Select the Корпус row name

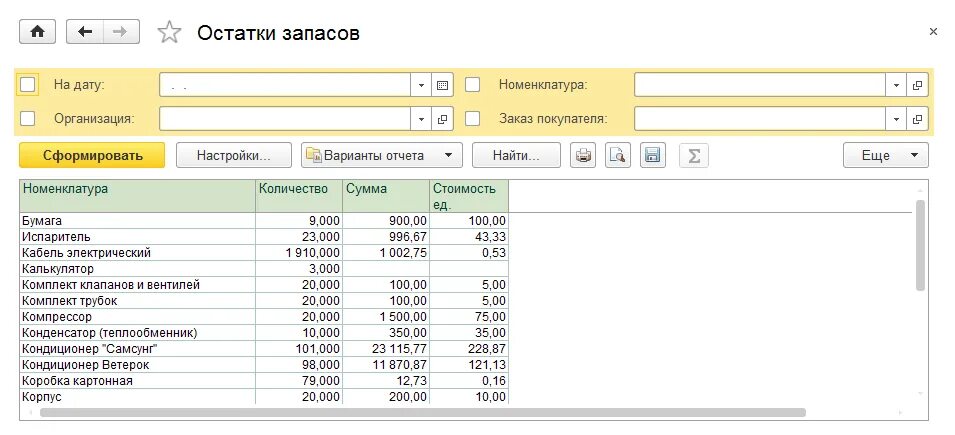point(138,397)
